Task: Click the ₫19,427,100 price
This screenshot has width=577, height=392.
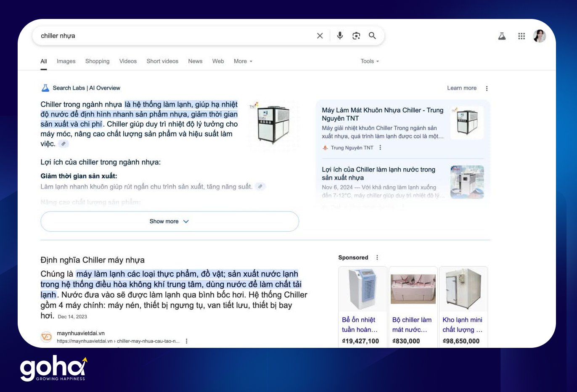Action: coord(360,341)
